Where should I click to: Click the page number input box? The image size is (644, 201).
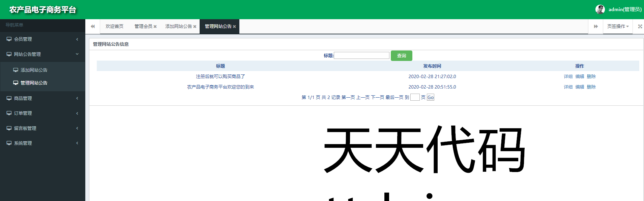point(415,97)
